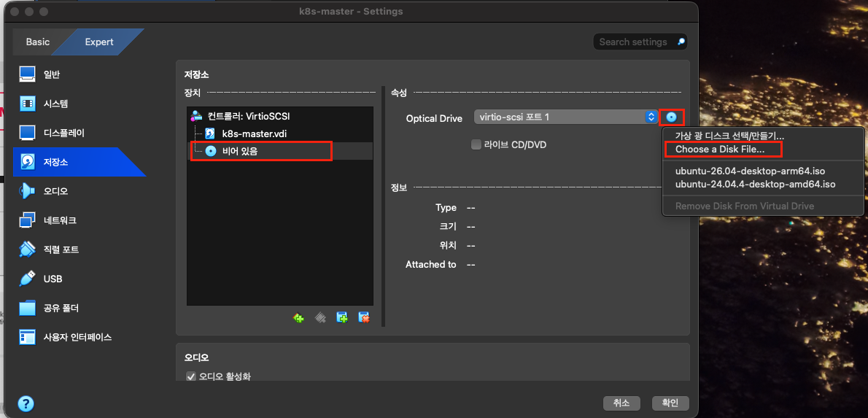Enable the 라이브 CD/DVD checkbox
Image resolution: width=868 pixels, height=418 pixels.
tap(476, 144)
